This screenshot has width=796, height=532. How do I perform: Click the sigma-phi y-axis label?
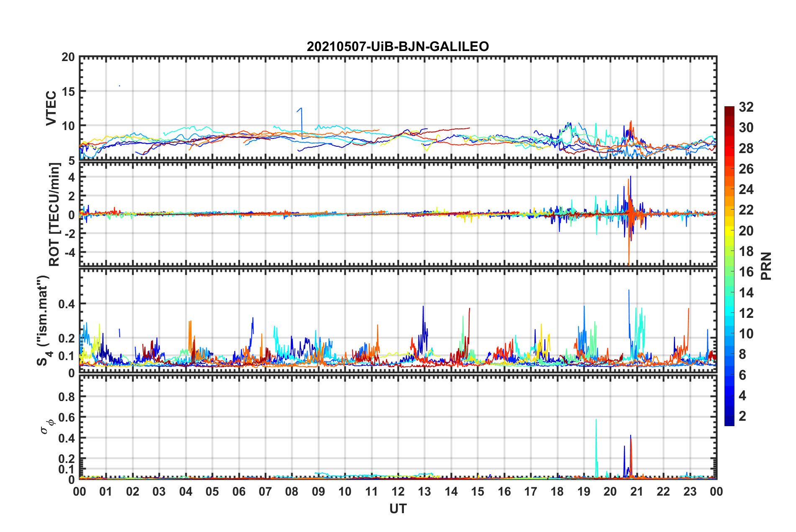click(47, 427)
